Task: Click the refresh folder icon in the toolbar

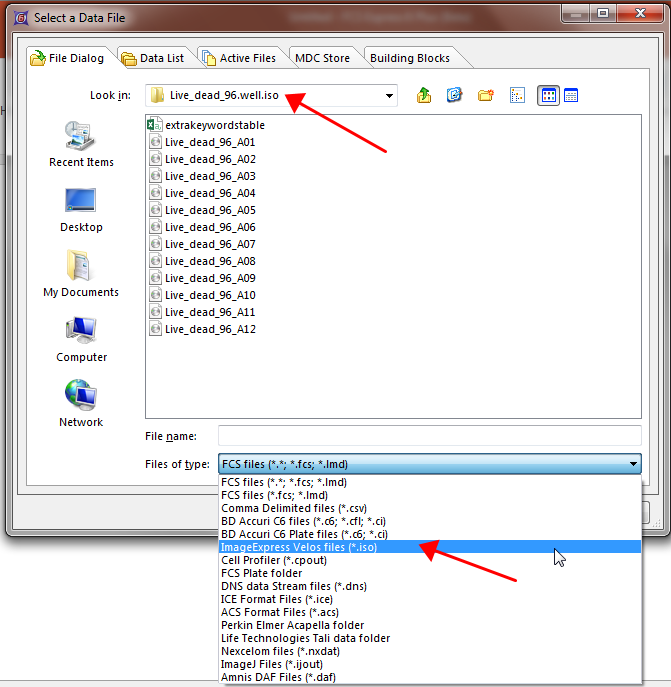Action: 454,95
